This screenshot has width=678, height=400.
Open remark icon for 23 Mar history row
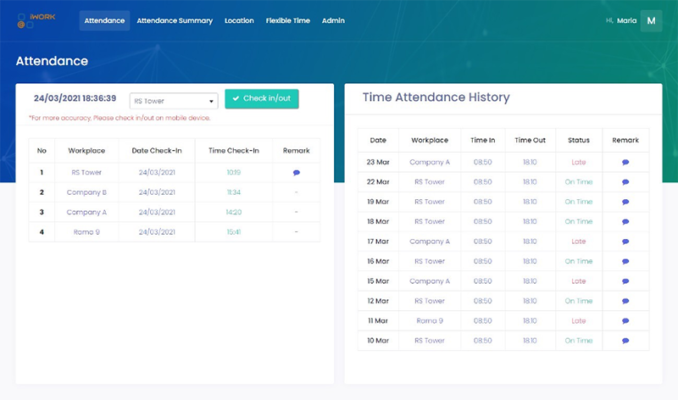(625, 162)
